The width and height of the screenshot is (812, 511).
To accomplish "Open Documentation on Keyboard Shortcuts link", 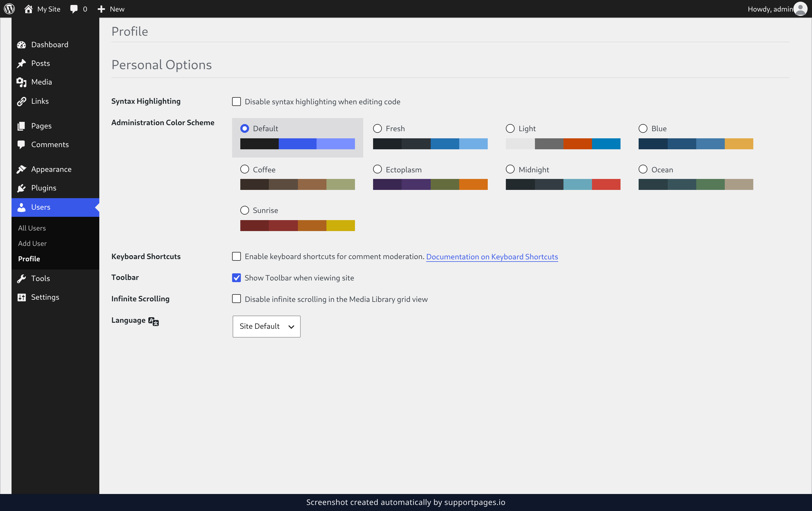I will click(x=492, y=257).
